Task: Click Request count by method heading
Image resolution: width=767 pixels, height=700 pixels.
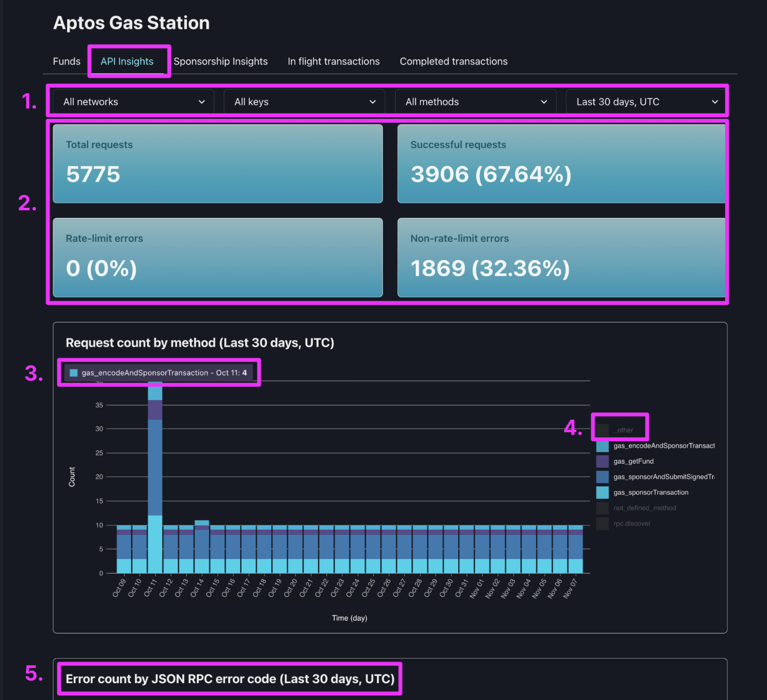Action: (x=200, y=343)
